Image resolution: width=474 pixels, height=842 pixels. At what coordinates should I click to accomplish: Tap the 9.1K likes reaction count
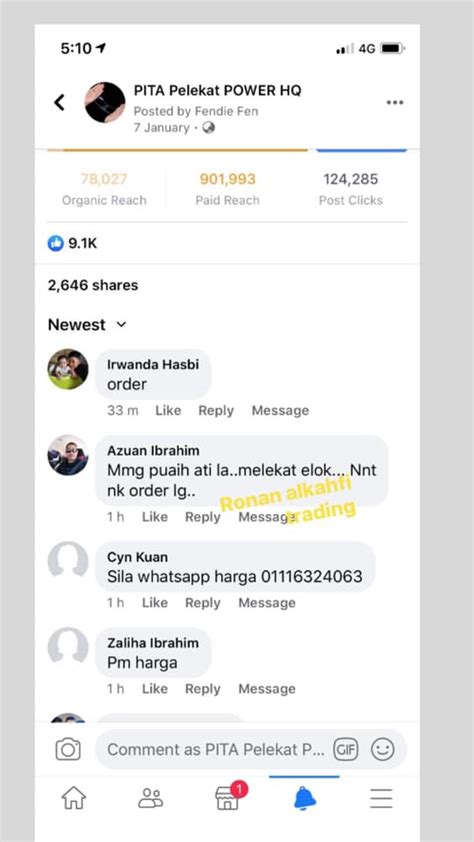coord(72,243)
